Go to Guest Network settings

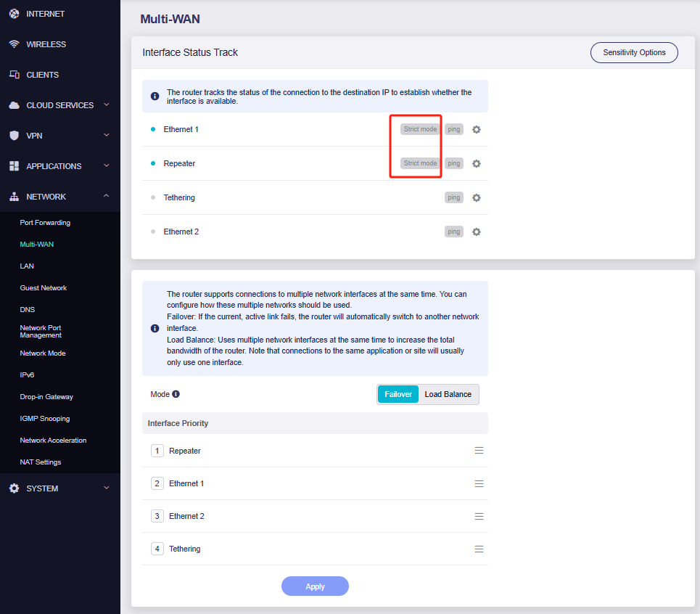point(44,288)
